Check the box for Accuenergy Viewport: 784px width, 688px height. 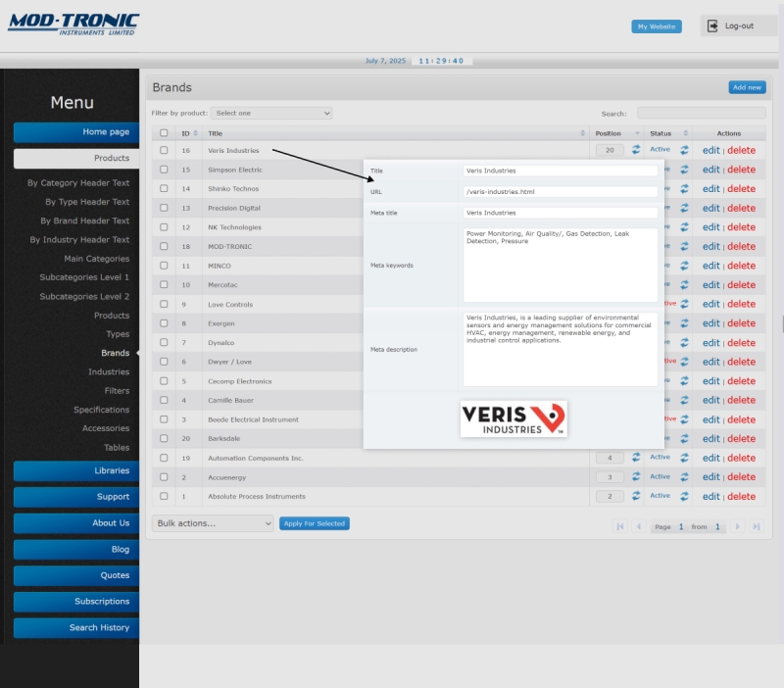164,477
